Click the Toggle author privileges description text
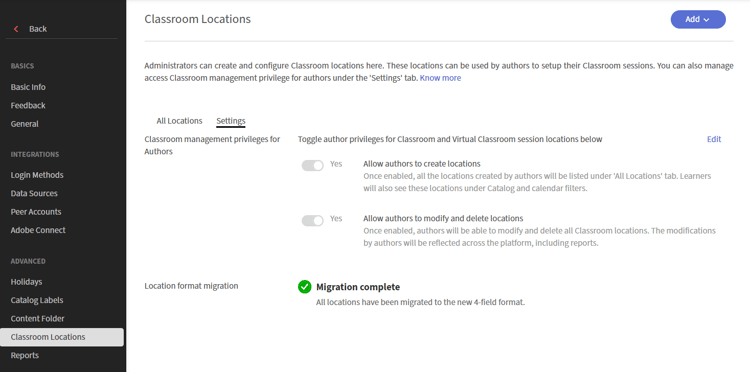This screenshot has height=372, width=750. point(450,139)
